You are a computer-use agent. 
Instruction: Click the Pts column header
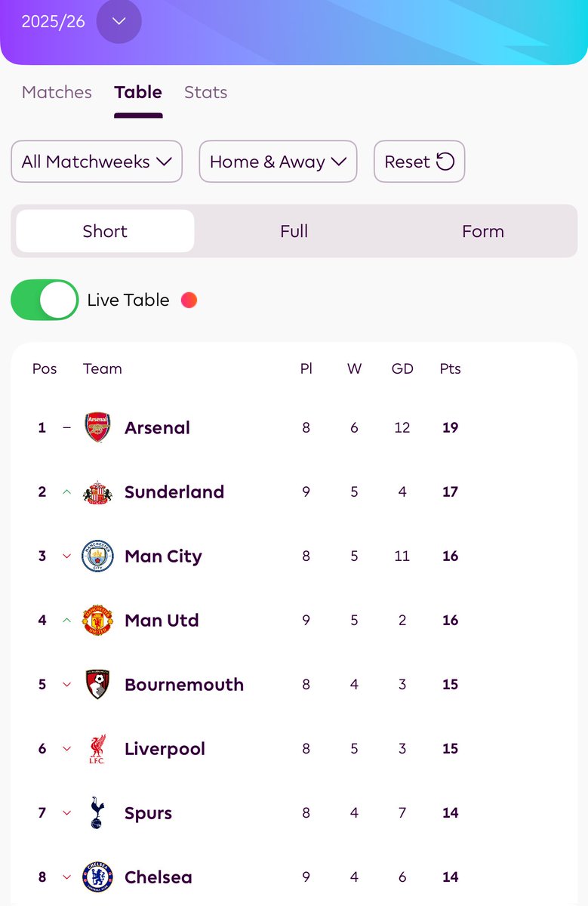pos(450,368)
